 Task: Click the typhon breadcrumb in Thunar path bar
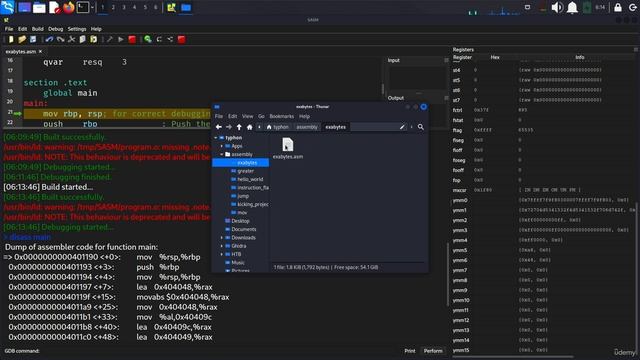click(x=278, y=127)
